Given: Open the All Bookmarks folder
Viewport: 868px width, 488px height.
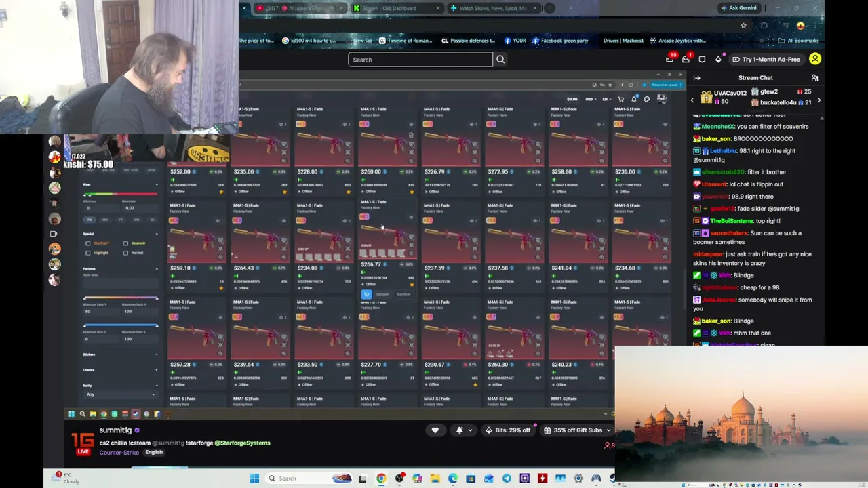Looking at the screenshot, I should tap(799, 41).
